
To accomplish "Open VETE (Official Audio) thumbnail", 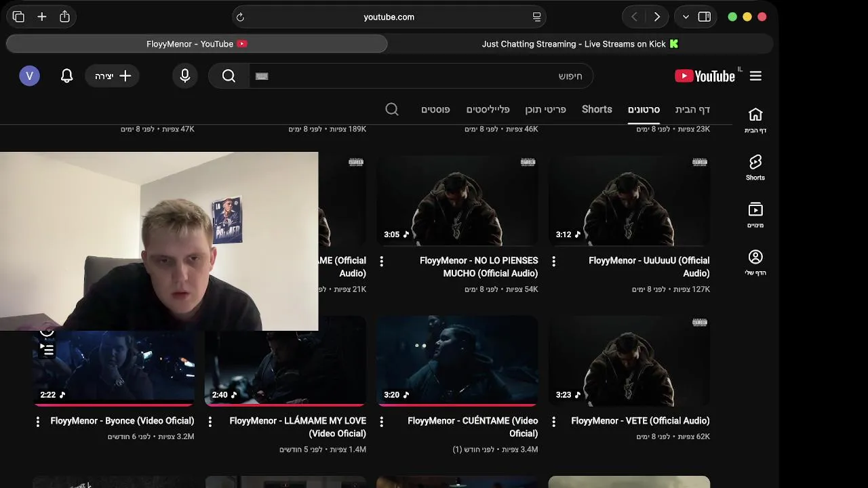I will pos(629,361).
